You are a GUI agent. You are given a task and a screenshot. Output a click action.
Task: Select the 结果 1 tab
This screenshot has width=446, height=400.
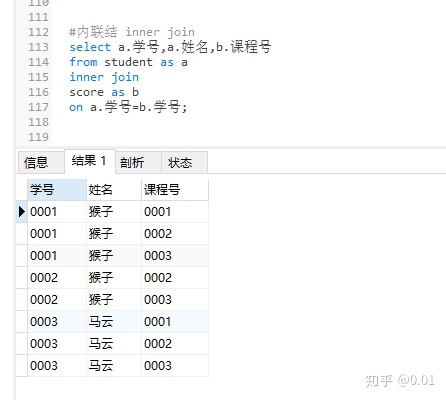(90, 161)
